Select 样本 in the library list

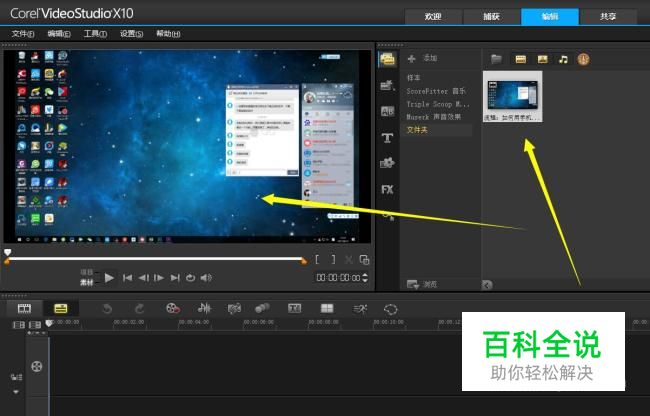pyautogui.click(x=413, y=77)
